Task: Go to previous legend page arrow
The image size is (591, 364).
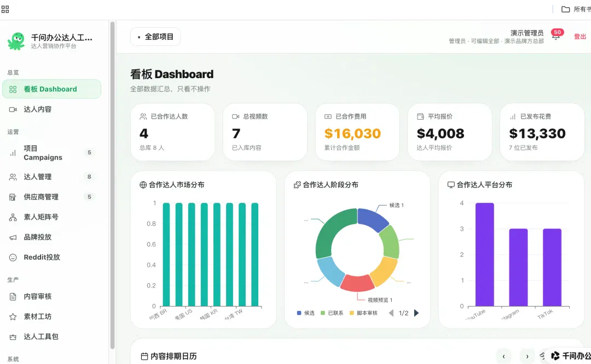Action: (391, 313)
